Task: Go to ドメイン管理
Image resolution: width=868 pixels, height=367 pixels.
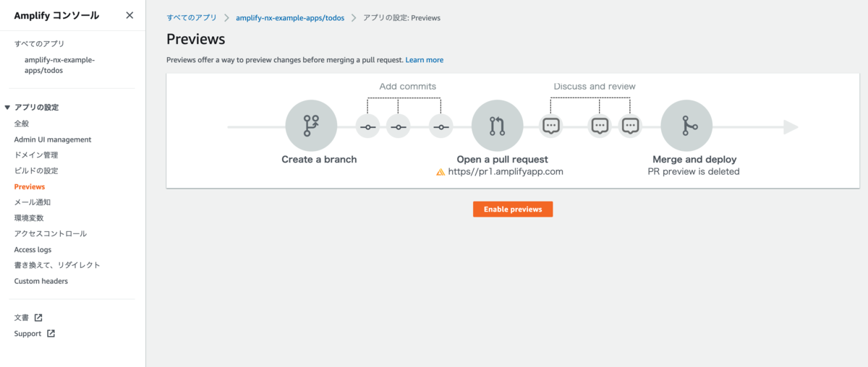Action: click(x=36, y=155)
